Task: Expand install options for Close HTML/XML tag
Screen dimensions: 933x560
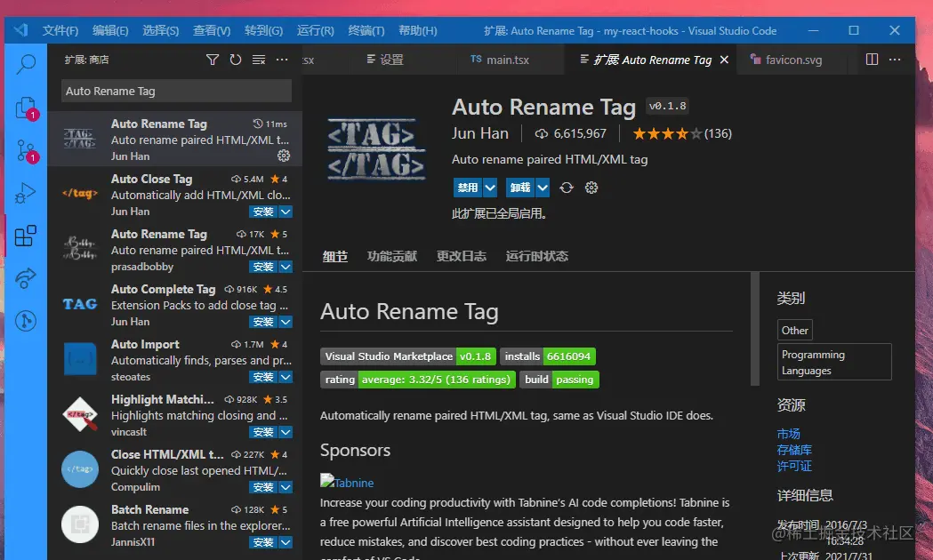Action: point(286,487)
